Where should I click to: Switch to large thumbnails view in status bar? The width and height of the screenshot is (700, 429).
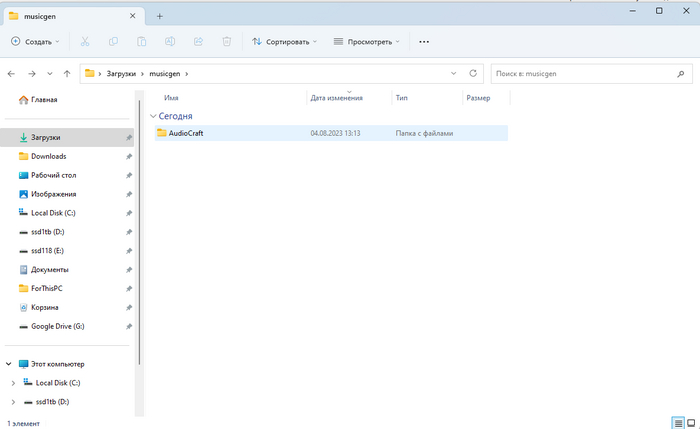click(x=691, y=423)
